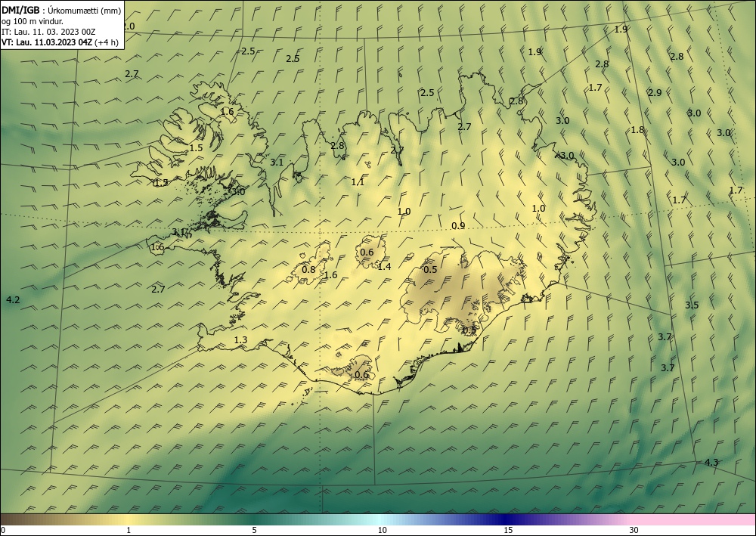Click the 'DMI/IGB : Úrkomumætti (mm)' title line

coord(61,11)
